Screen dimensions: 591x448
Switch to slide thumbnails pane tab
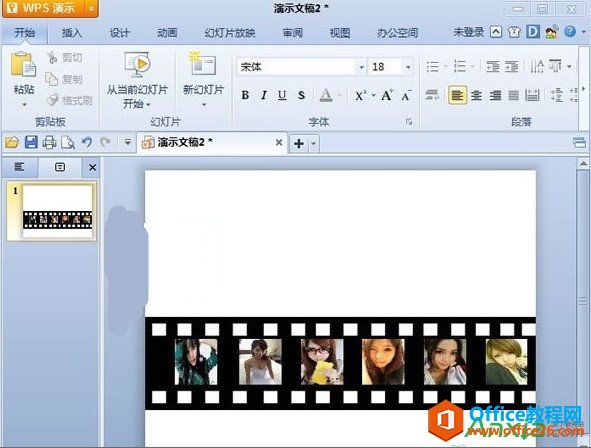point(60,167)
